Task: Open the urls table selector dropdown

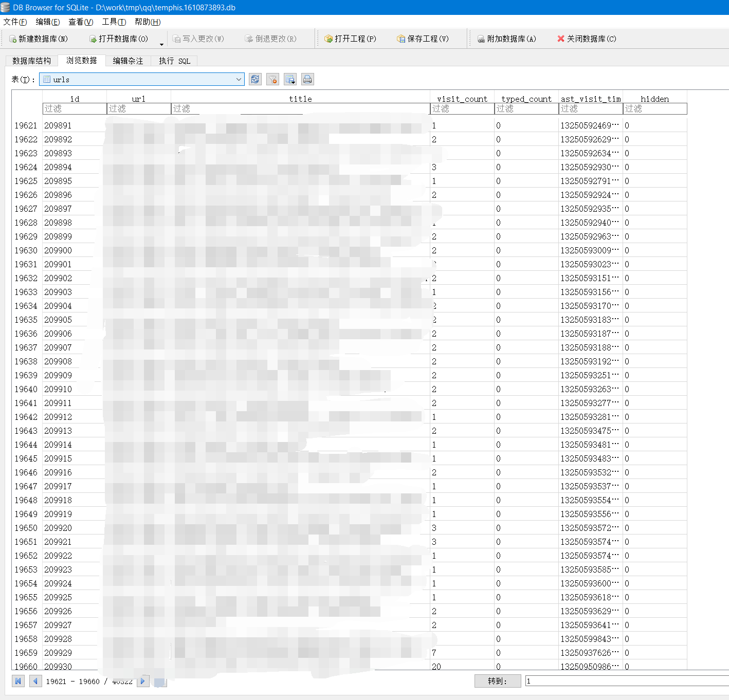Action: pos(239,79)
